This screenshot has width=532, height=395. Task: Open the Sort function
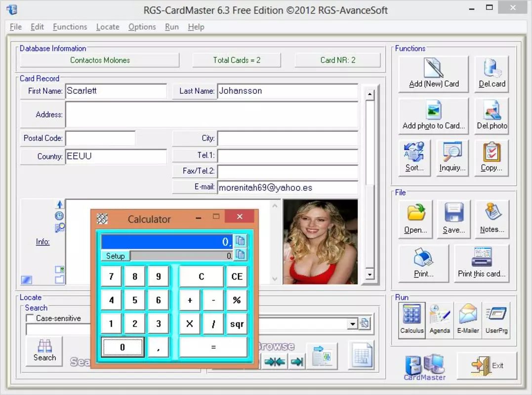coord(414,158)
